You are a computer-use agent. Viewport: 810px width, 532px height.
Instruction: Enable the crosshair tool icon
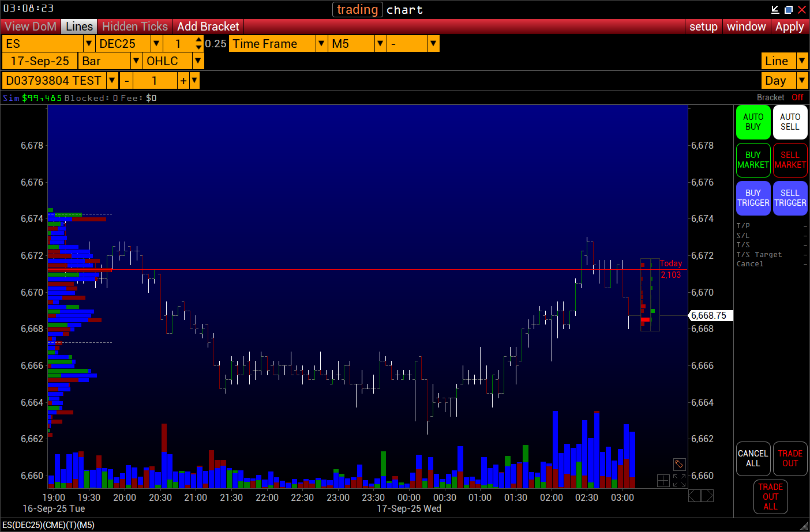pyautogui.click(x=663, y=480)
